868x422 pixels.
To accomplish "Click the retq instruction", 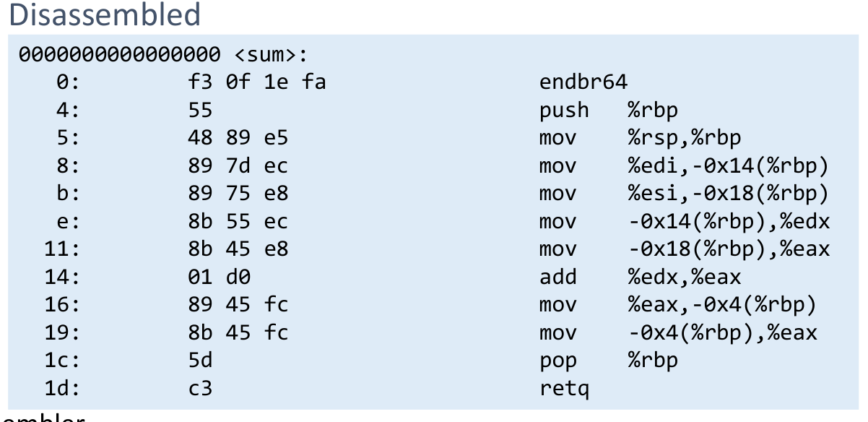I will [564, 389].
